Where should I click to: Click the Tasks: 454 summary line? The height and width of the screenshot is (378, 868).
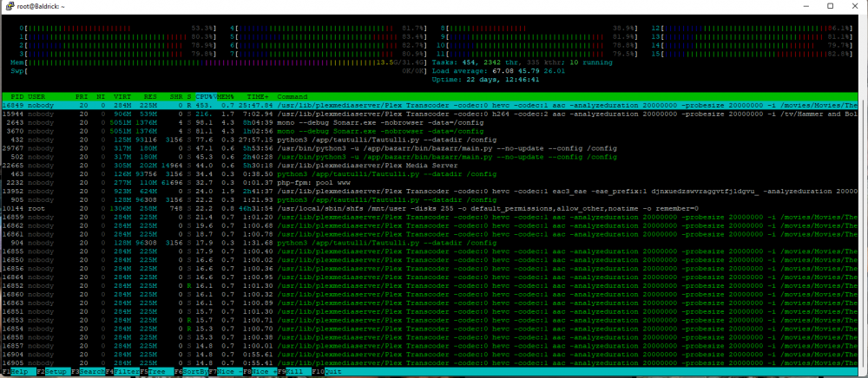point(522,62)
